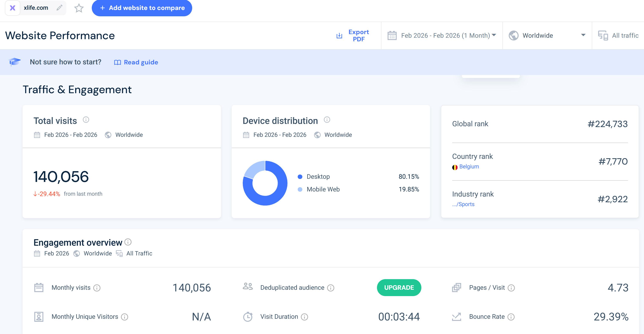
Task: Click info icon next to Engagement overview
Action: 128,242
